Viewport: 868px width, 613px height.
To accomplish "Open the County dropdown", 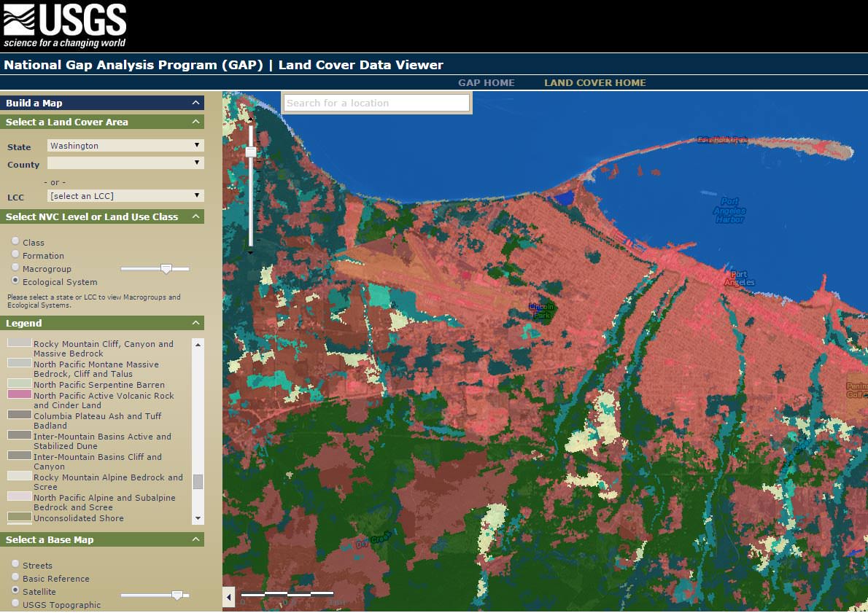I will [x=125, y=163].
